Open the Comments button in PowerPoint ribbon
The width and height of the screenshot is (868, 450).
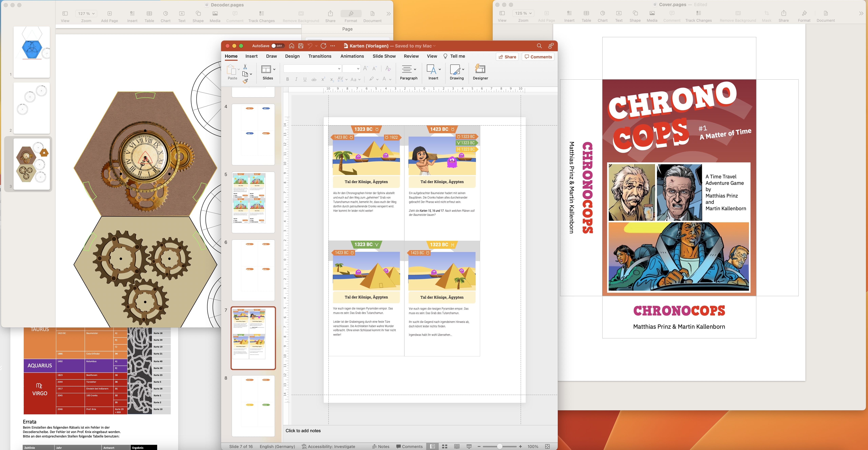pyautogui.click(x=538, y=57)
